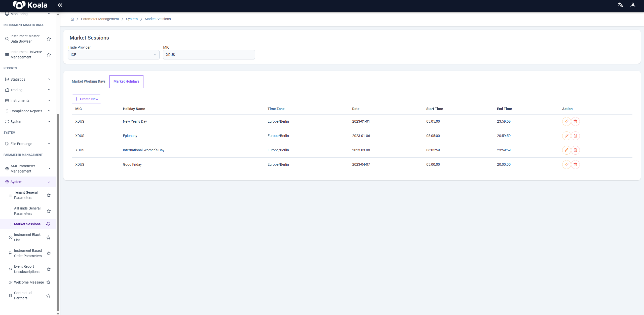The width and height of the screenshot is (644, 315).
Task: Delete the Epiphany holiday row
Action: (575, 136)
